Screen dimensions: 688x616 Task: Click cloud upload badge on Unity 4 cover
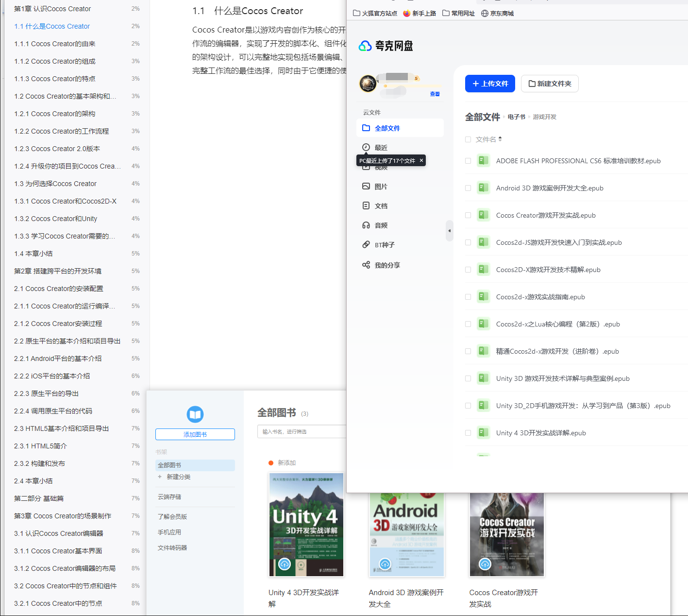285,564
